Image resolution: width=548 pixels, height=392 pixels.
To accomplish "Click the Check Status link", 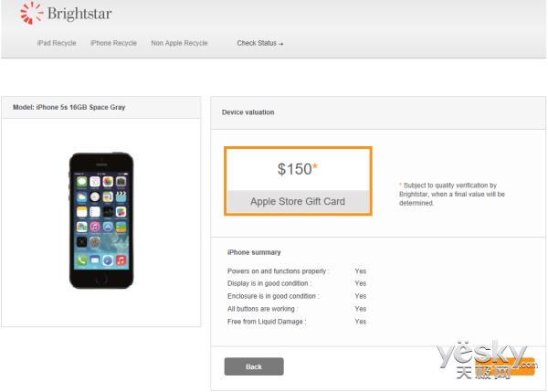I will coord(257,43).
